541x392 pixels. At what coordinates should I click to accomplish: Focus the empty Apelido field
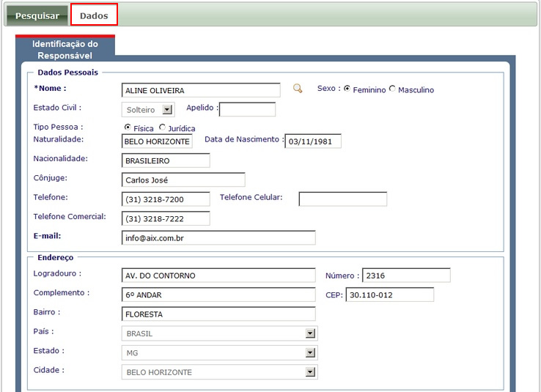coord(247,110)
